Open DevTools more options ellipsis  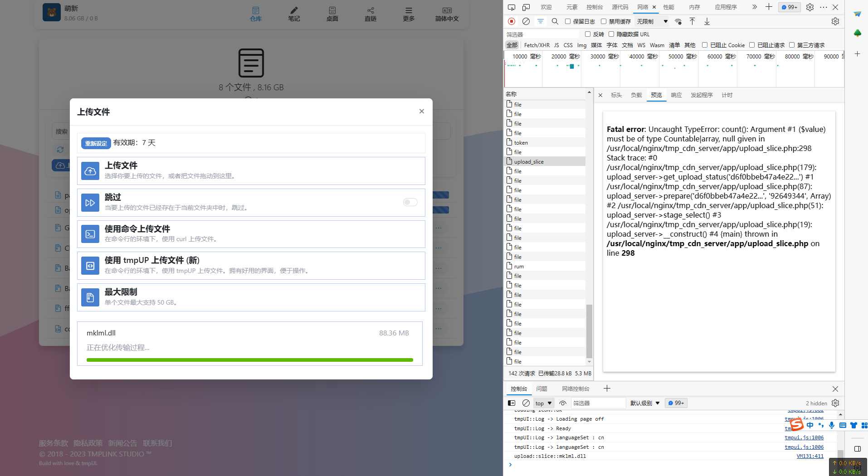point(824,7)
